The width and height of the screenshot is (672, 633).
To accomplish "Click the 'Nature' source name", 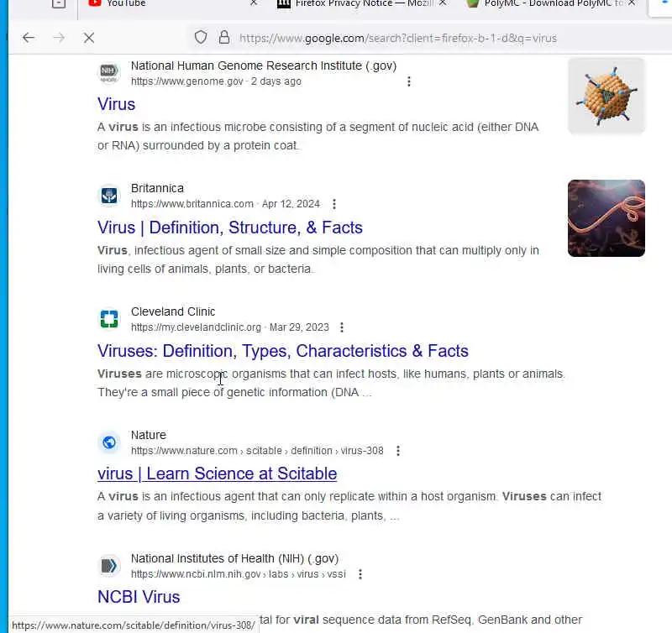I will coord(149,435).
